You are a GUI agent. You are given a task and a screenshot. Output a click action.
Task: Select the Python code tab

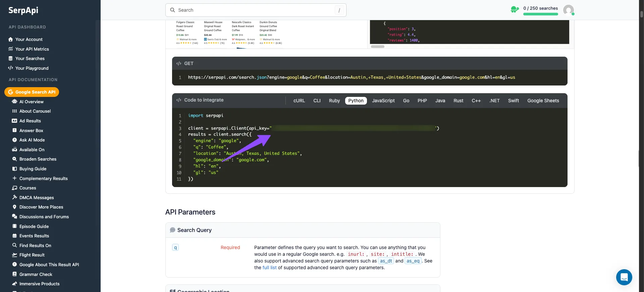coord(356,101)
